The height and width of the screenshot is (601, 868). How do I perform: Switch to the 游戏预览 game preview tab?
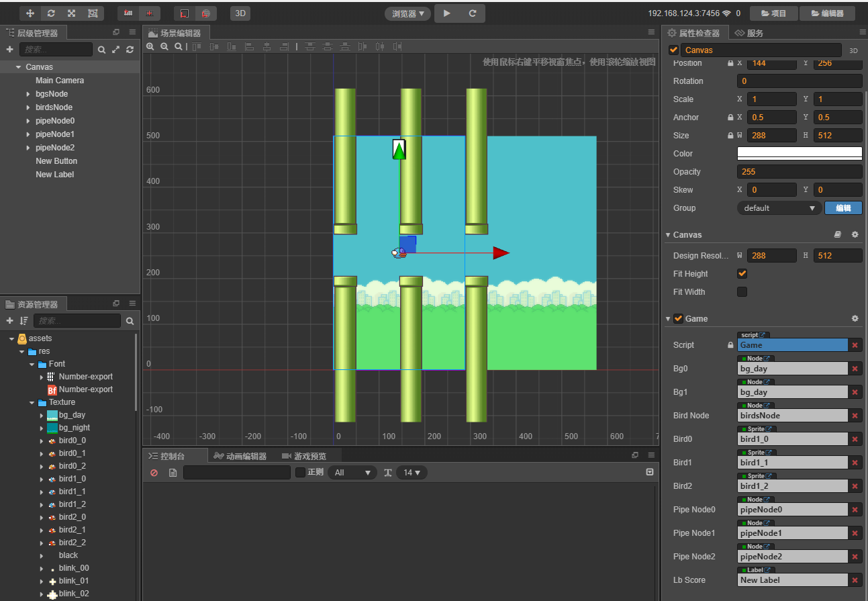(x=303, y=456)
